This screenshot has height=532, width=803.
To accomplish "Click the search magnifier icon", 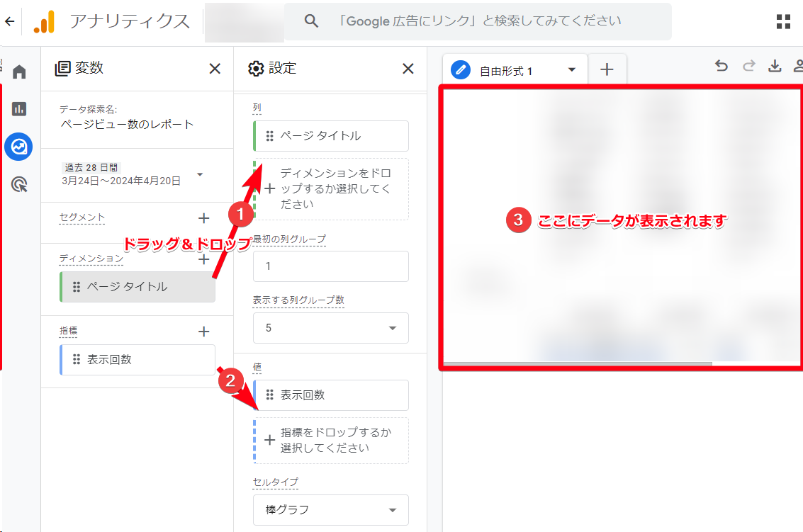I will coord(311,21).
